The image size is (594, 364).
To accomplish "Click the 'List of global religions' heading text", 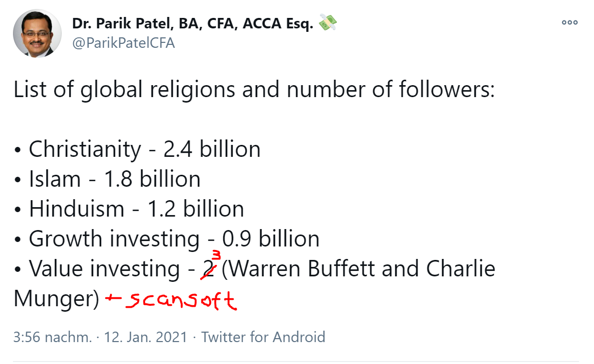I will pyautogui.click(x=254, y=90).
